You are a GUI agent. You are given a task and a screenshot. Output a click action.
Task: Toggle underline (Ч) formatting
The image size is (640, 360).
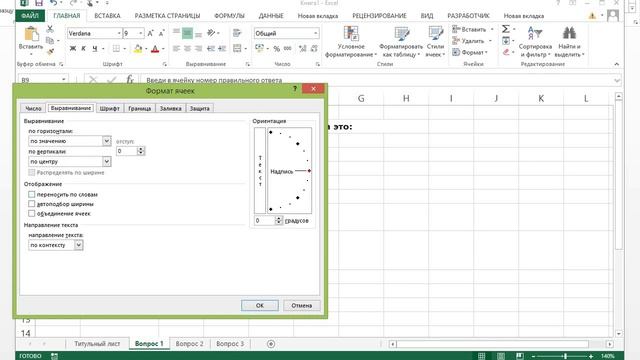click(x=95, y=49)
